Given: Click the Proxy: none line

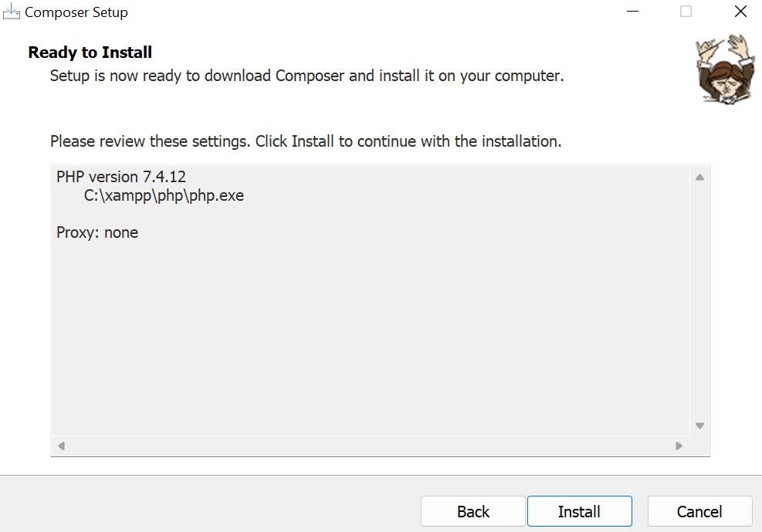Looking at the screenshot, I should point(97,232).
